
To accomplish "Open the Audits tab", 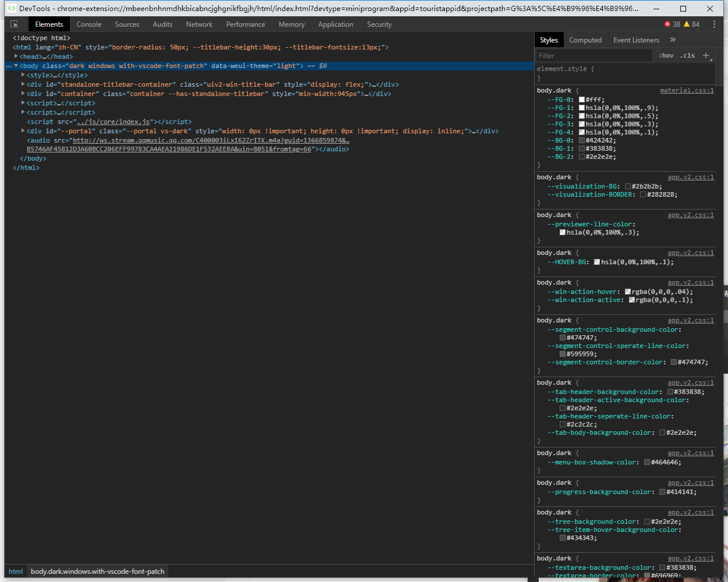I will [x=162, y=24].
